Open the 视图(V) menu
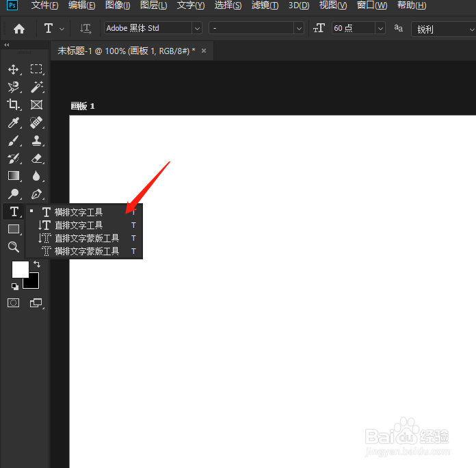The image size is (476, 468). click(333, 5)
